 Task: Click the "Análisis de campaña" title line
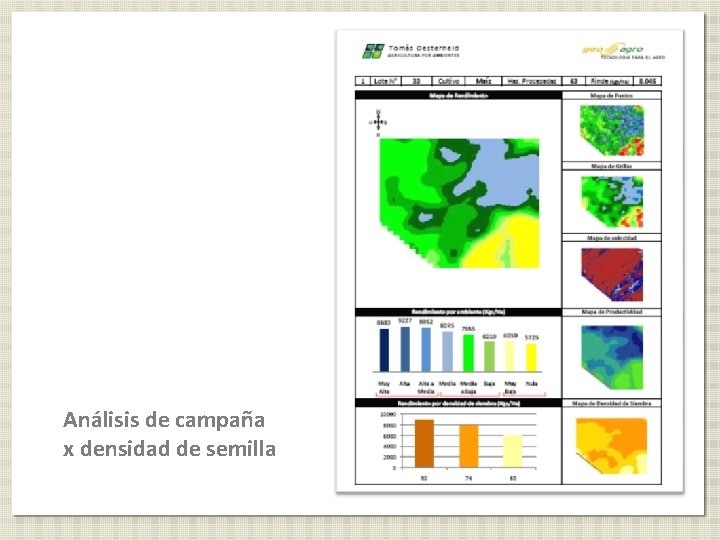tap(164, 420)
